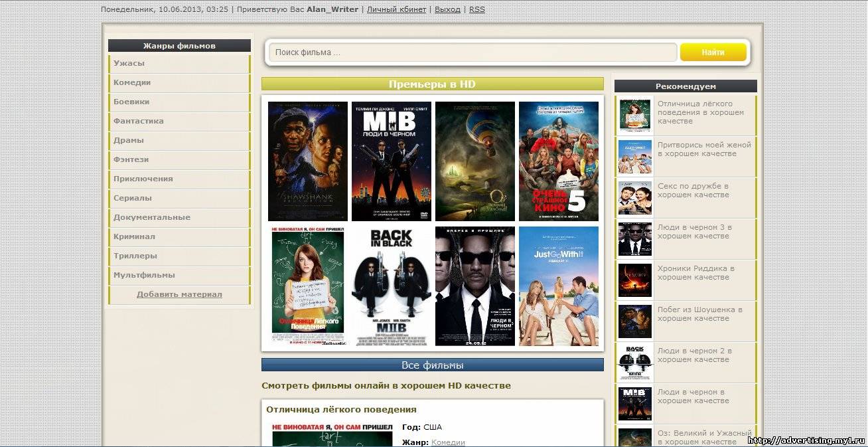The height and width of the screenshot is (447, 868).
Task: Click recommended thumbnail for Люди в черном 2
Action: coord(635,363)
